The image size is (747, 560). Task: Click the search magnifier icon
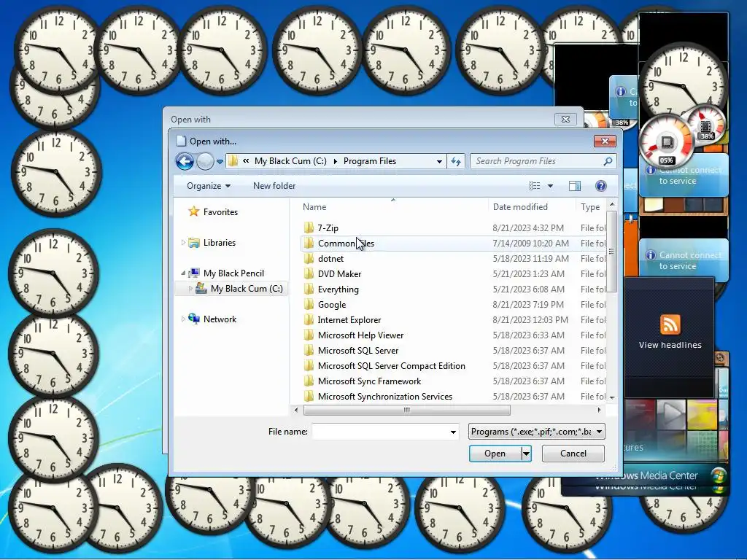click(x=608, y=161)
